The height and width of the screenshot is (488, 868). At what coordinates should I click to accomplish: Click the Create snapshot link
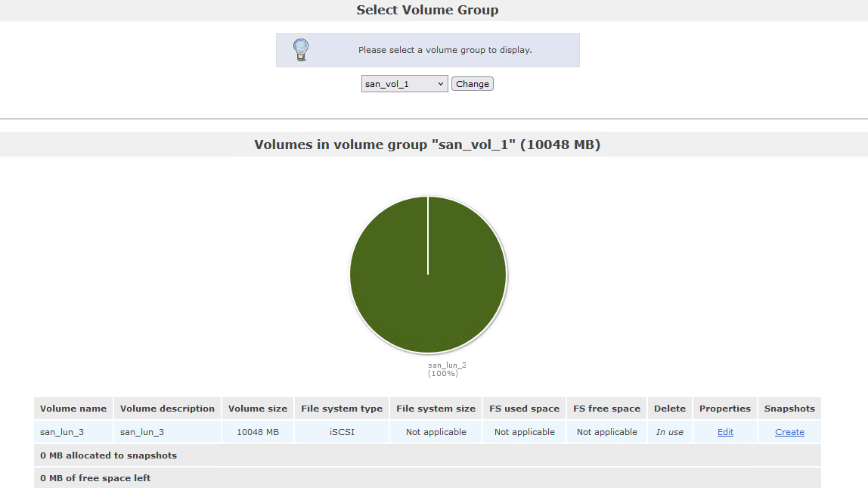coord(789,432)
